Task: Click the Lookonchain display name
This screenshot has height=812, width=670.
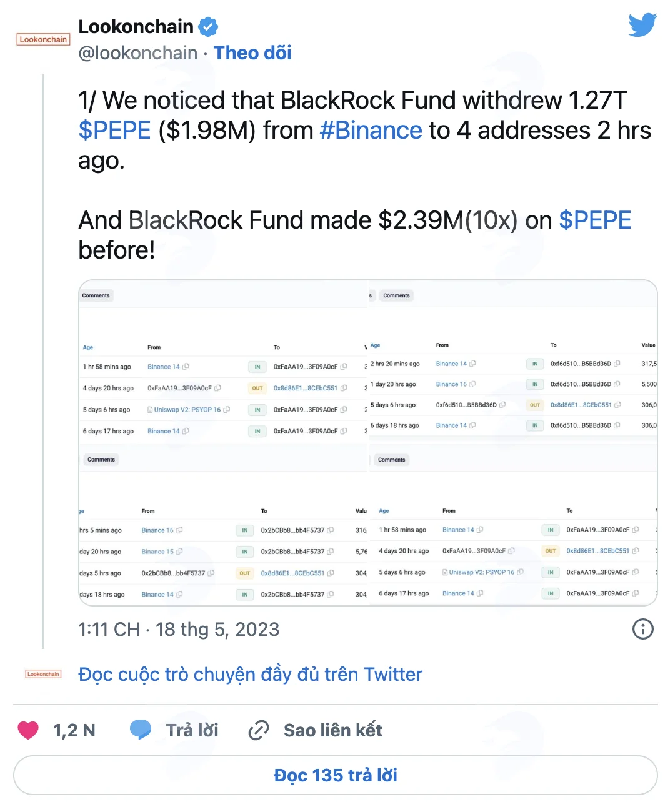Action: (x=136, y=27)
